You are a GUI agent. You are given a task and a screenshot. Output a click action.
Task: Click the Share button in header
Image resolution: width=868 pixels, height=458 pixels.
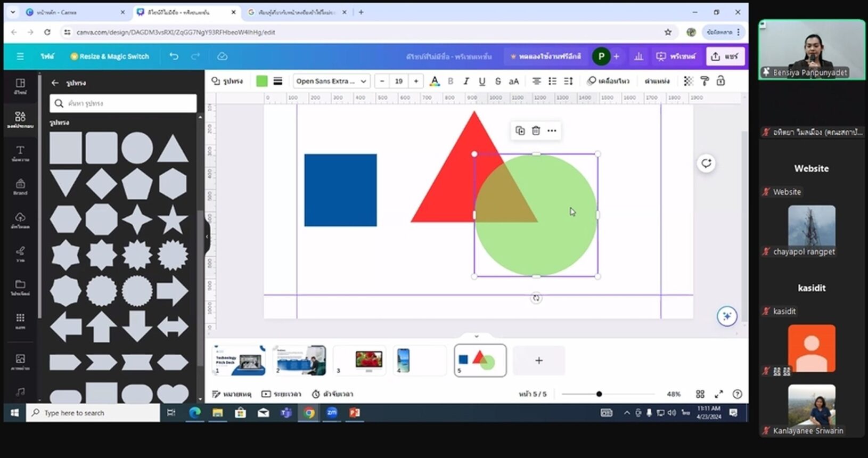pyautogui.click(x=725, y=56)
